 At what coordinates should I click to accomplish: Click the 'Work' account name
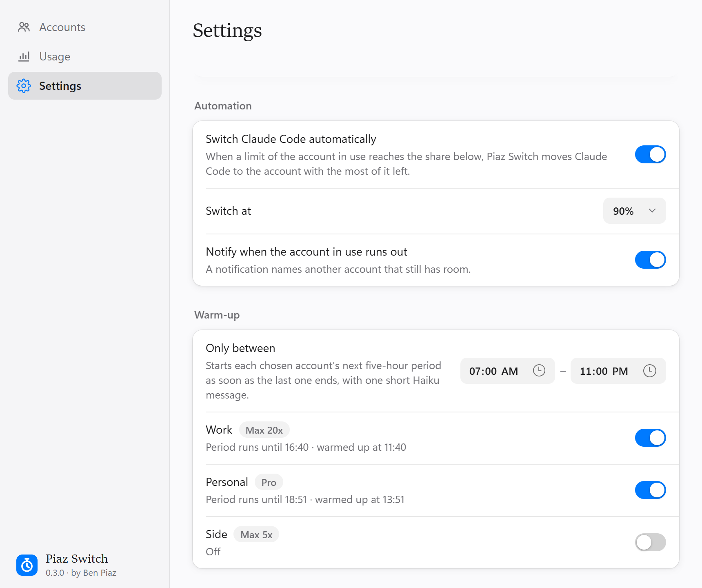click(219, 430)
